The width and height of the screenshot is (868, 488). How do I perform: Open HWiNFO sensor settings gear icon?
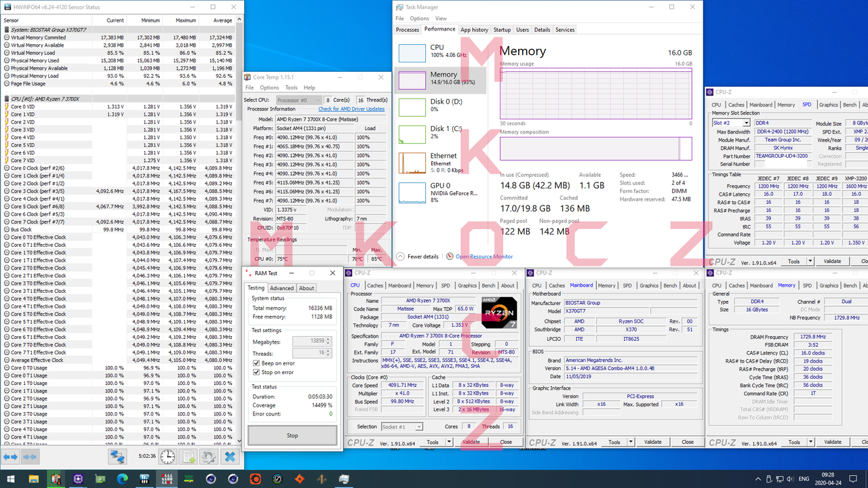click(209, 457)
